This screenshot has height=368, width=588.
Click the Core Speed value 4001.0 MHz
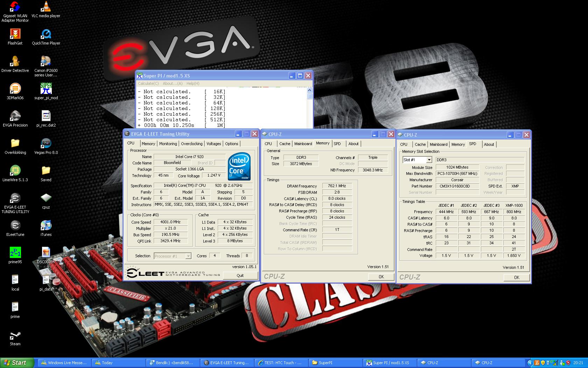point(170,222)
